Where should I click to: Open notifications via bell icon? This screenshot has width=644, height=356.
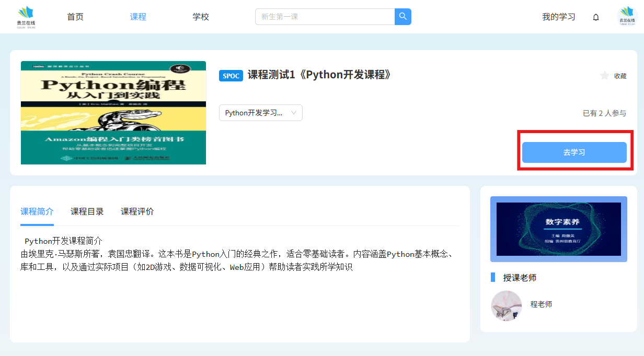(x=595, y=17)
